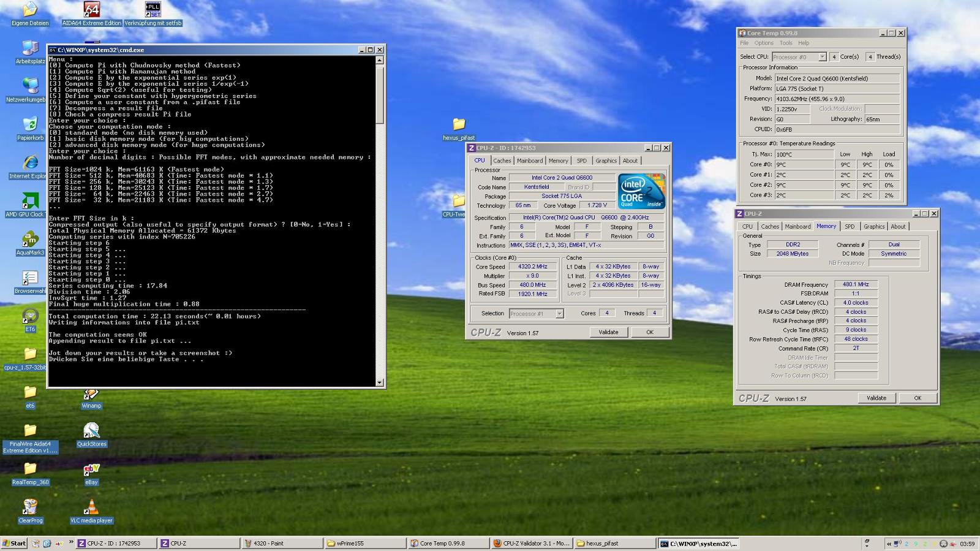The width and height of the screenshot is (980, 551).
Task: Open the Eigene Dateien desktop icon
Action: pos(30,10)
